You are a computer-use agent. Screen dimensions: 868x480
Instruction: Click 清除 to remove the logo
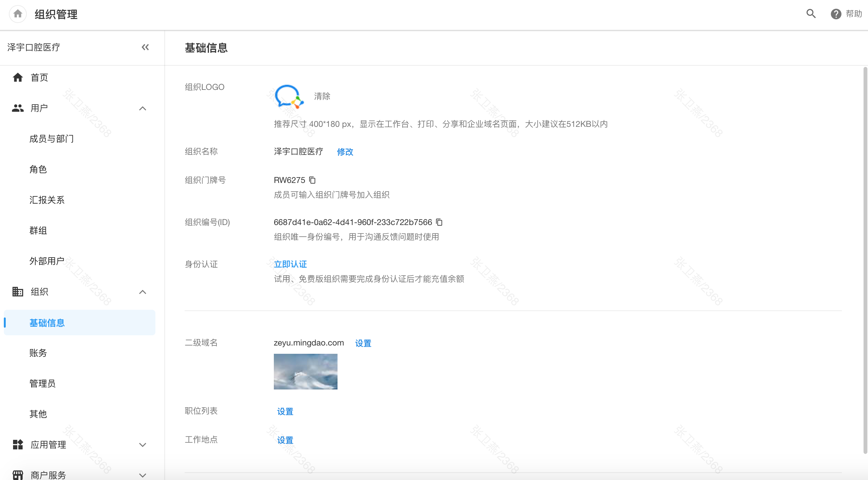coord(322,97)
